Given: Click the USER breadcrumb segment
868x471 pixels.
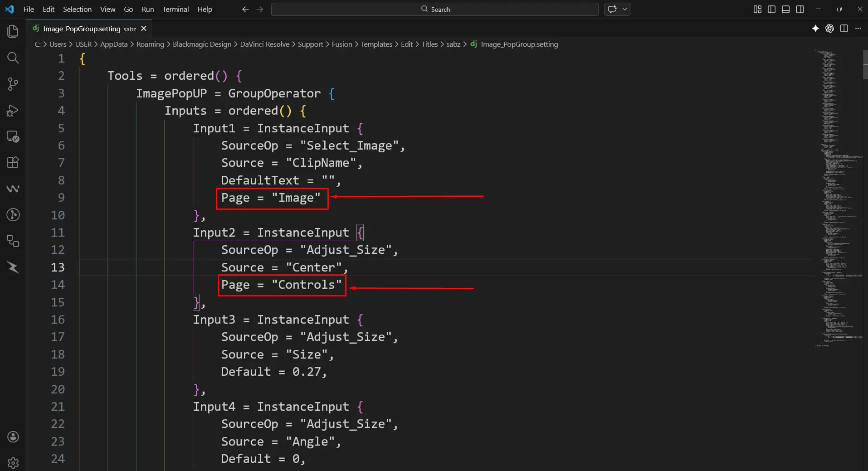Looking at the screenshot, I should 83,44.
